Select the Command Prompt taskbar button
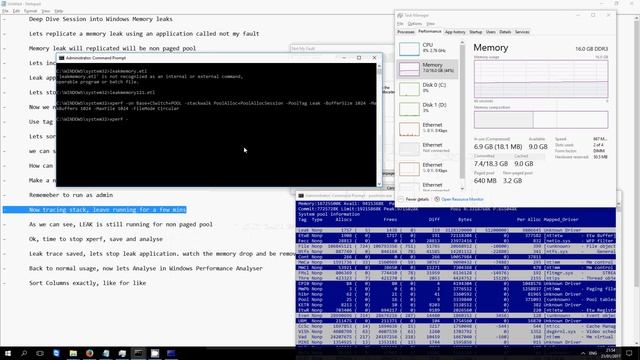This screenshot has height=360, width=640. point(138,353)
